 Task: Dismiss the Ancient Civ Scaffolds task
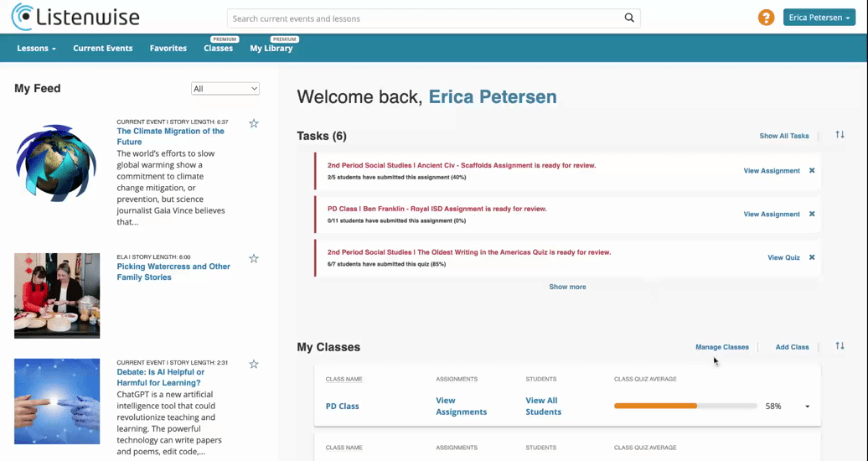[812, 171]
